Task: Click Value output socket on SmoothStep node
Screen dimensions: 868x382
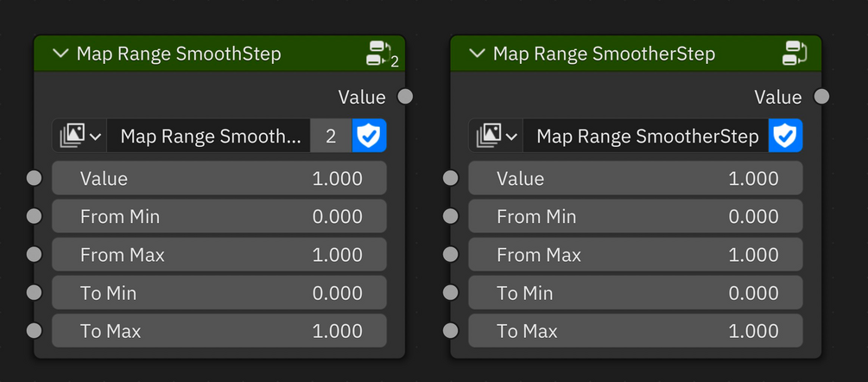Action: pyautogui.click(x=405, y=97)
